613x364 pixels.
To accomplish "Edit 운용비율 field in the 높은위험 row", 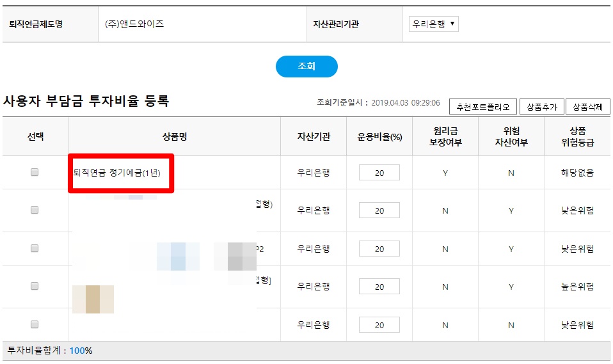I will point(379,287).
